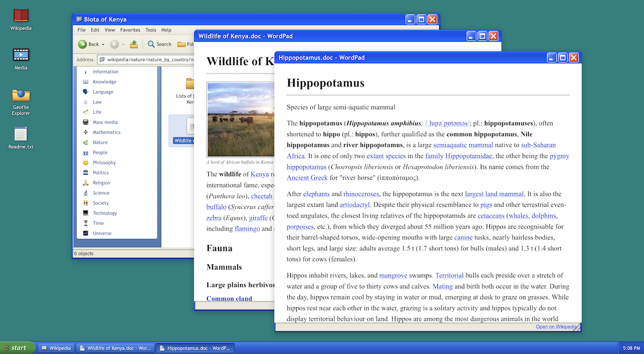Viewport: 644px width, 354px height.
Task: Follow the Kenya link in Wildlife of Kenya
Action: 260,174
